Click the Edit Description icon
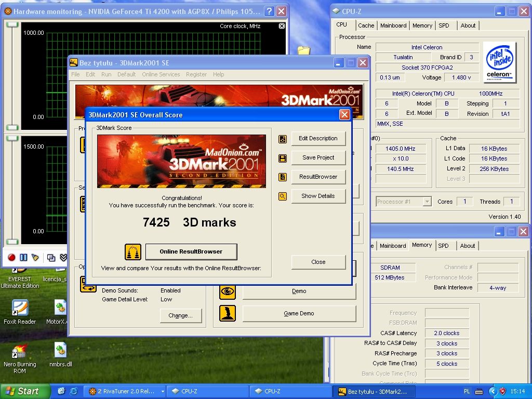This screenshot has width=532, height=399. pos(283,139)
